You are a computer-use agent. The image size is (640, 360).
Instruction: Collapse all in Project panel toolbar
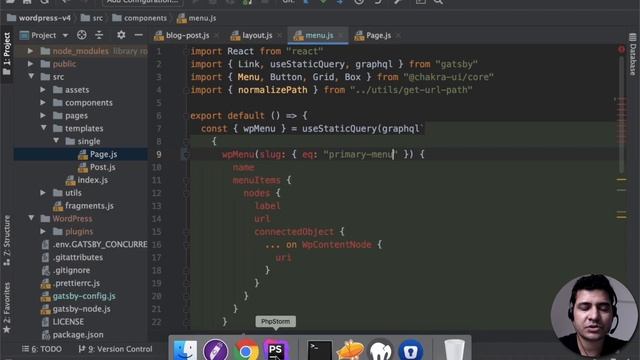point(99,35)
